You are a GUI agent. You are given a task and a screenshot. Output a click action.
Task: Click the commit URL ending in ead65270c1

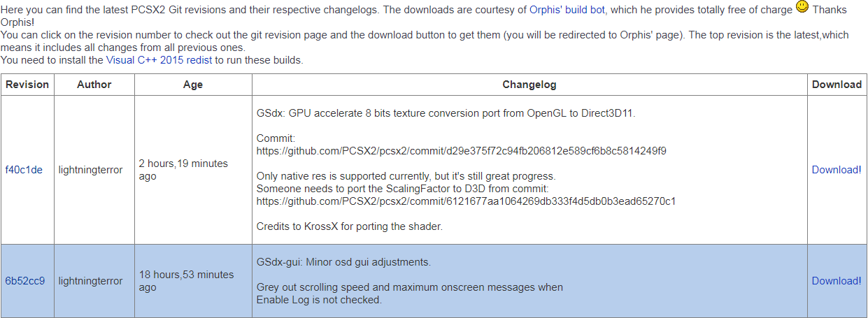click(x=466, y=201)
